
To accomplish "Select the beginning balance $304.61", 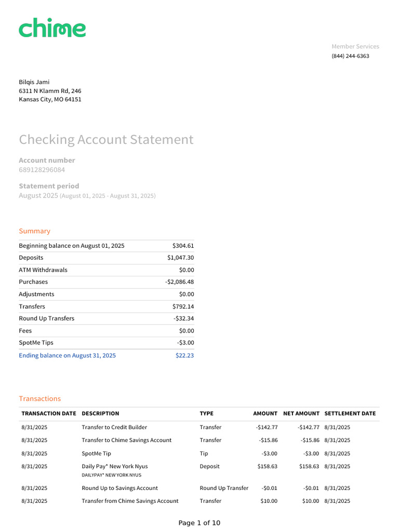I will point(183,246).
